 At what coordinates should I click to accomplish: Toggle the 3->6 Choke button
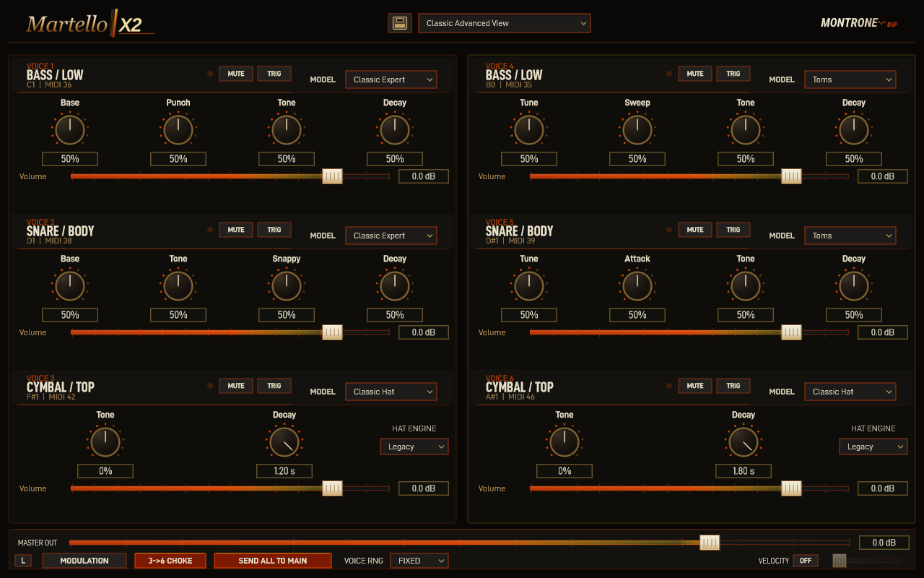(170, 561)
